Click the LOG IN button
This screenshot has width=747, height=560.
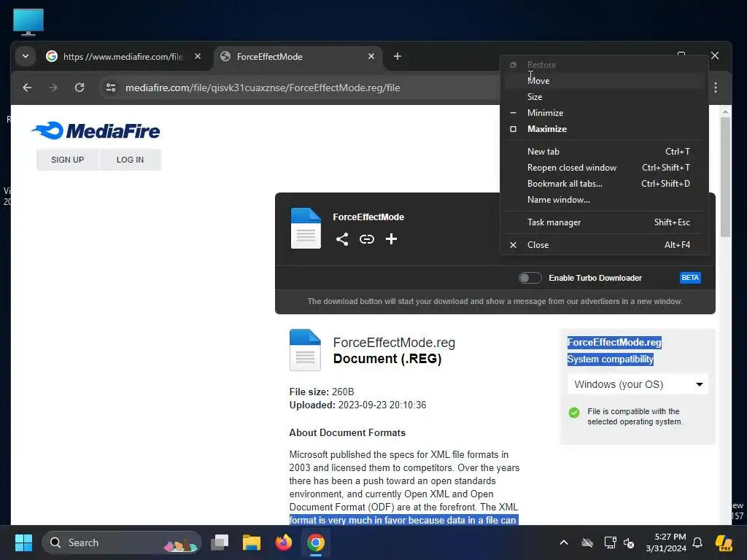(130, 160)
